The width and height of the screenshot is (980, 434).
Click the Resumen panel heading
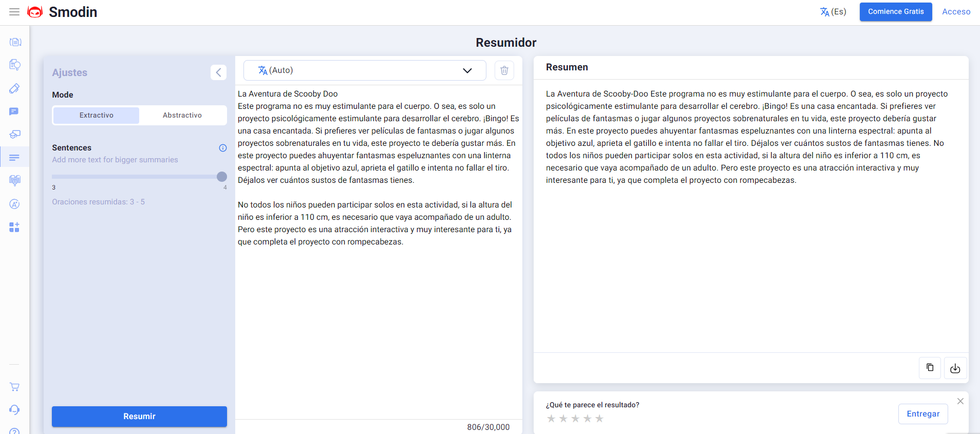pyautogui.click(x=567, y=67)
